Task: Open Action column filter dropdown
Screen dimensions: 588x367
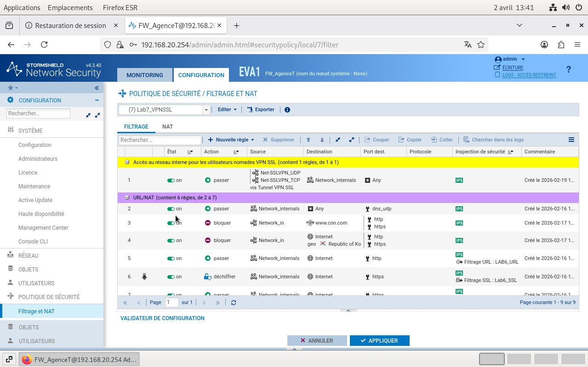Action: (x=236, y=152)
